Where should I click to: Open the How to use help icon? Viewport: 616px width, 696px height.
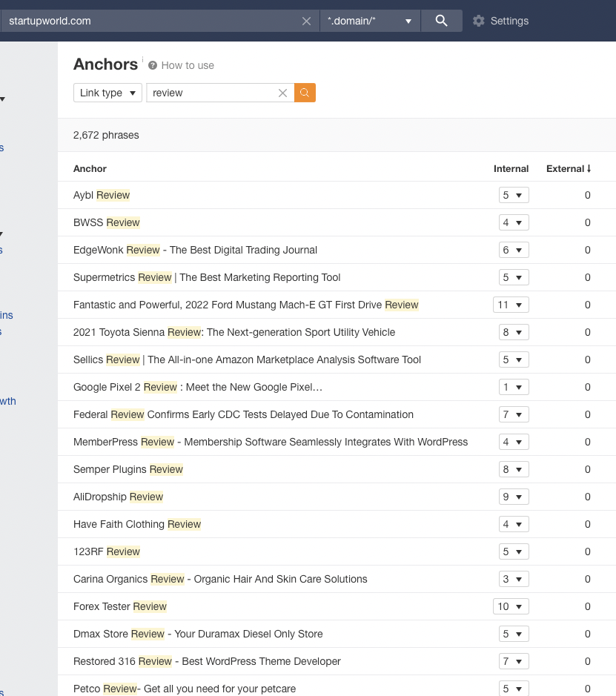coord(153,66)
